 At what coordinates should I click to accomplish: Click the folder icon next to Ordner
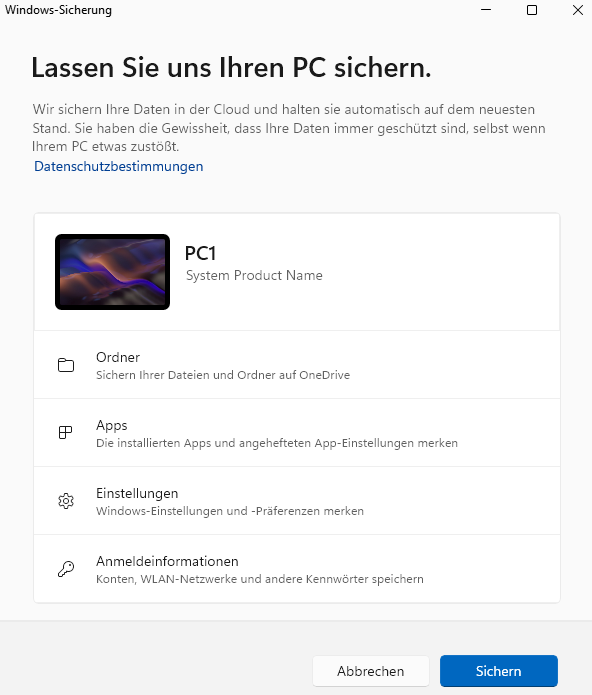(x=66, y=365)
